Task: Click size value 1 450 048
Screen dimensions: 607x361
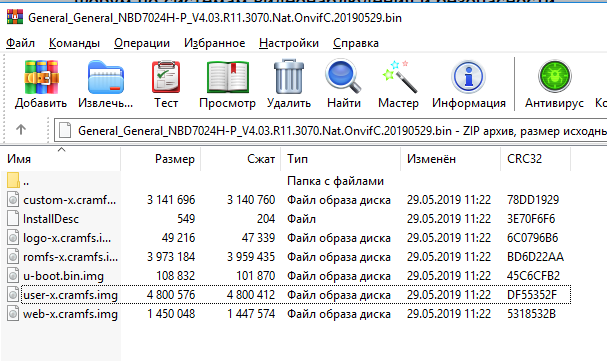Action: pyautogui.click(x=171, y=314)
